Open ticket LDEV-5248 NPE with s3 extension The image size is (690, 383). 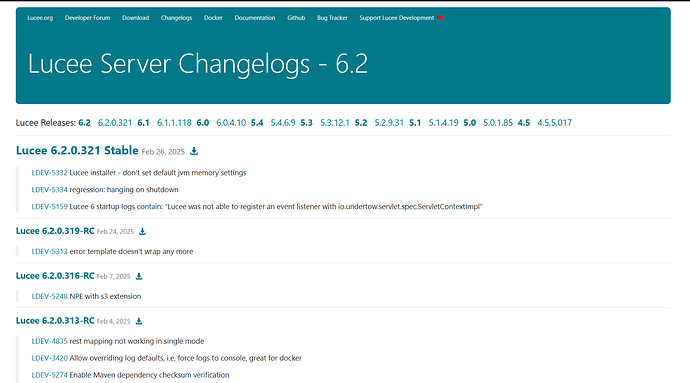[x=49, y=297]
